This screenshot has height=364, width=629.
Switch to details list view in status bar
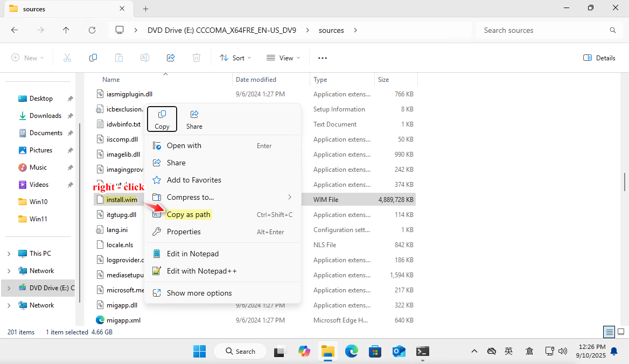609,332
